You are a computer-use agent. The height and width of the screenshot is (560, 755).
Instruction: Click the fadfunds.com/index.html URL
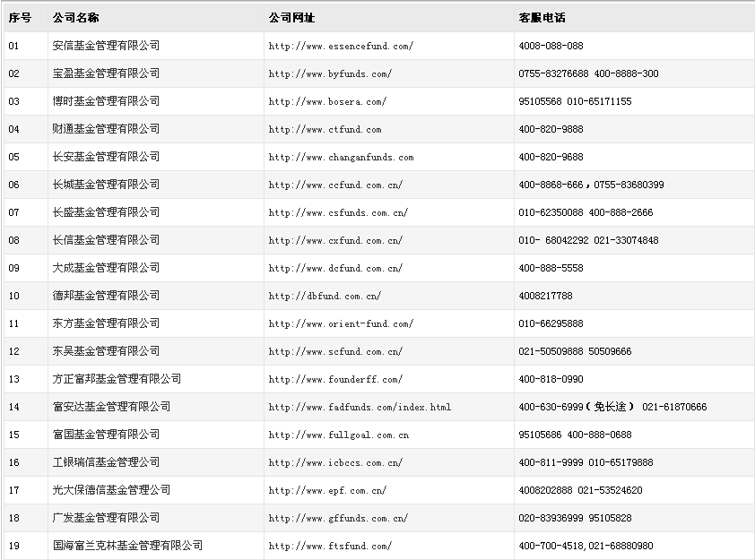(360, 408)
